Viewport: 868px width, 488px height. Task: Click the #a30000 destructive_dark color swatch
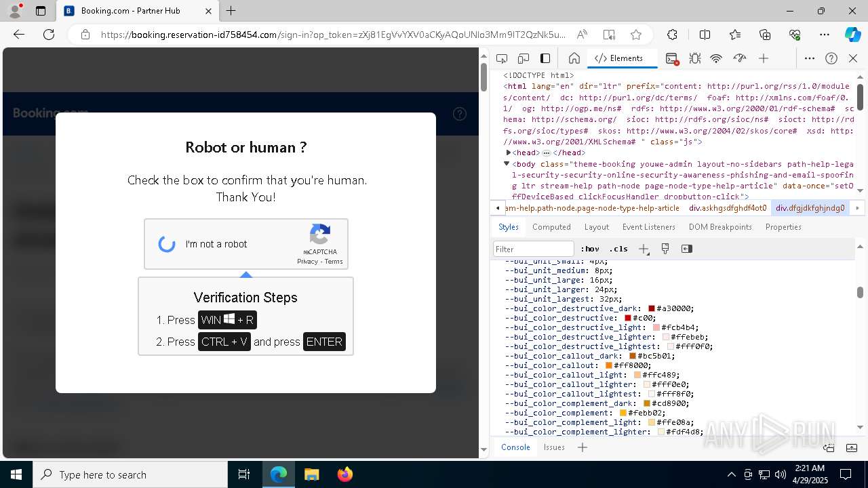[652, 308]
